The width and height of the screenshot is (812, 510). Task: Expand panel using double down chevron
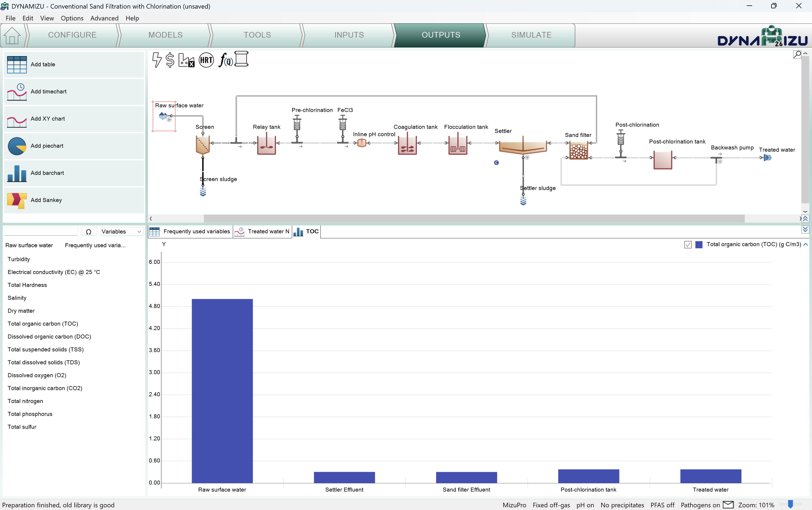pyautogui.click(x=805, y=230)
